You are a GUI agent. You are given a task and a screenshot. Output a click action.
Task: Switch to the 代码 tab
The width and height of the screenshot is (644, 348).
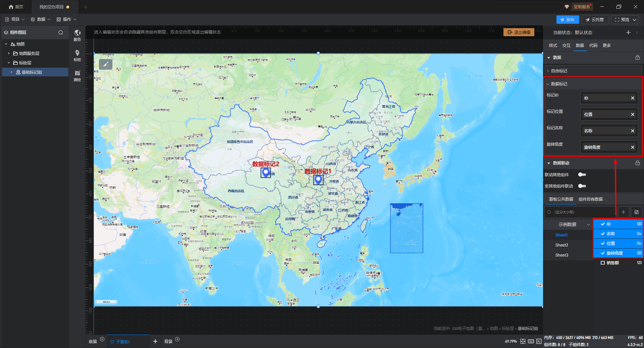coord(593,46)
